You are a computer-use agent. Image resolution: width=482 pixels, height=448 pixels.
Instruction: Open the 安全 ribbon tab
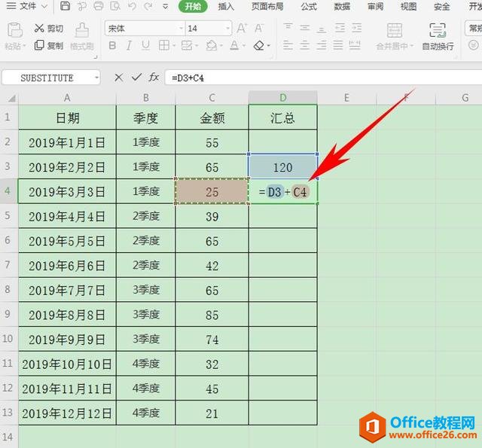point(442,6)
